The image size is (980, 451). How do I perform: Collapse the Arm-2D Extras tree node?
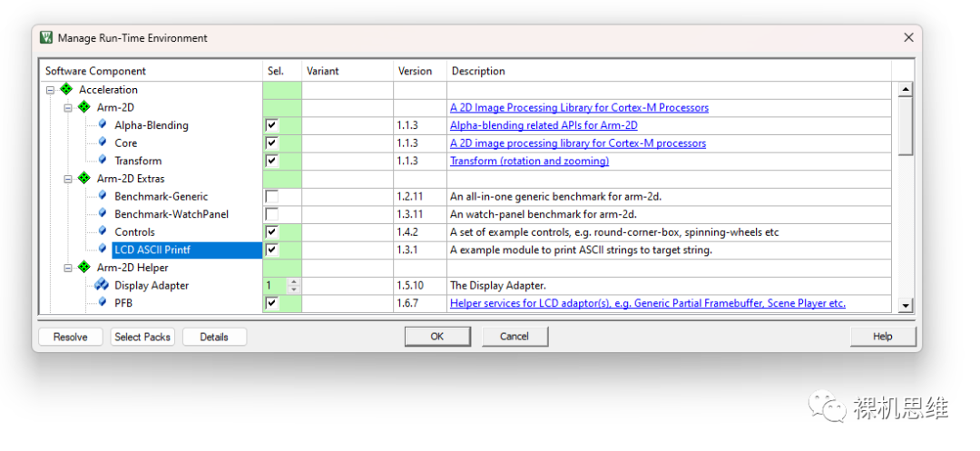pos(68,179)
